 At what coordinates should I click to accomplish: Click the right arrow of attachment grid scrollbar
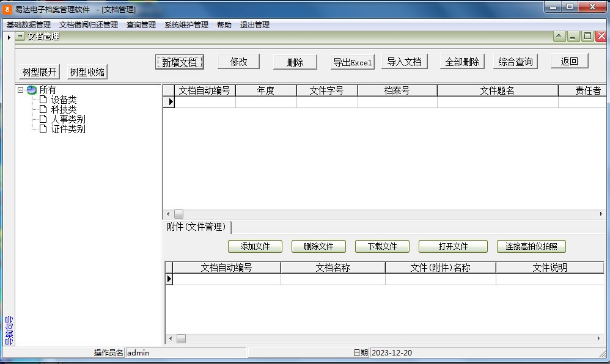tap(600, 339)
